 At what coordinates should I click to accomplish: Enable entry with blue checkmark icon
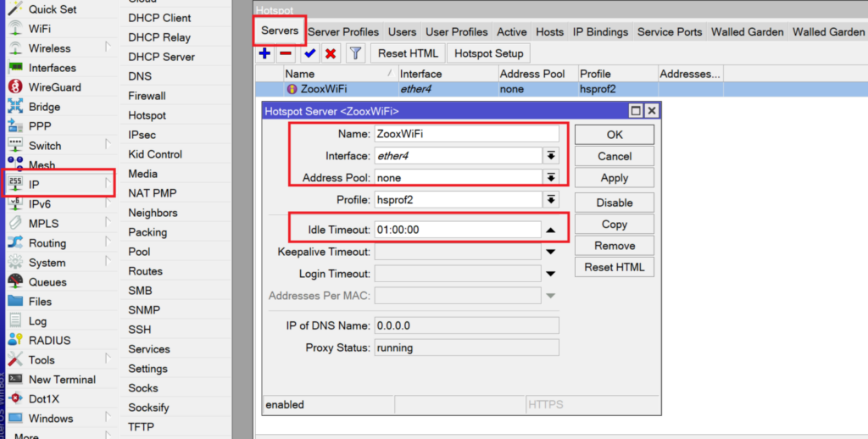tap(310, 53)
